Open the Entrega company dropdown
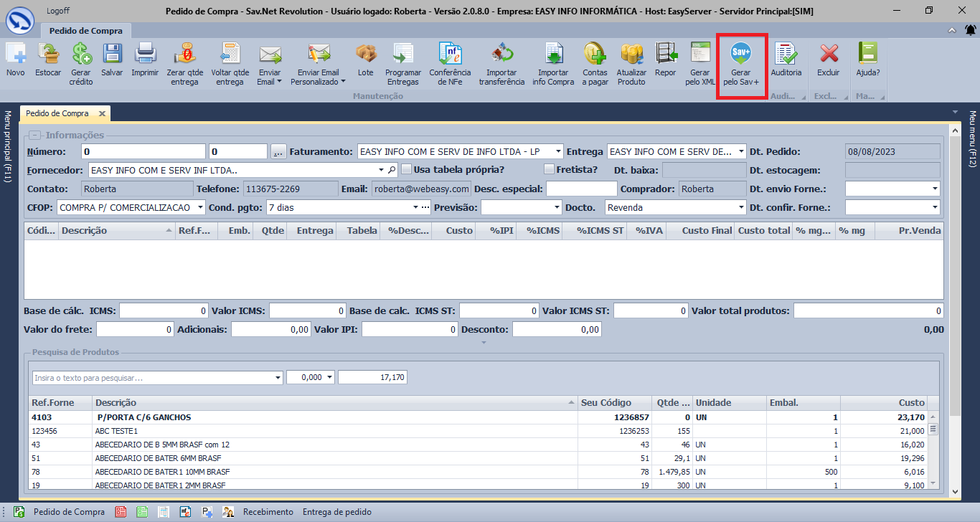This screenshot has height=522, width=980. coord(741,151)
